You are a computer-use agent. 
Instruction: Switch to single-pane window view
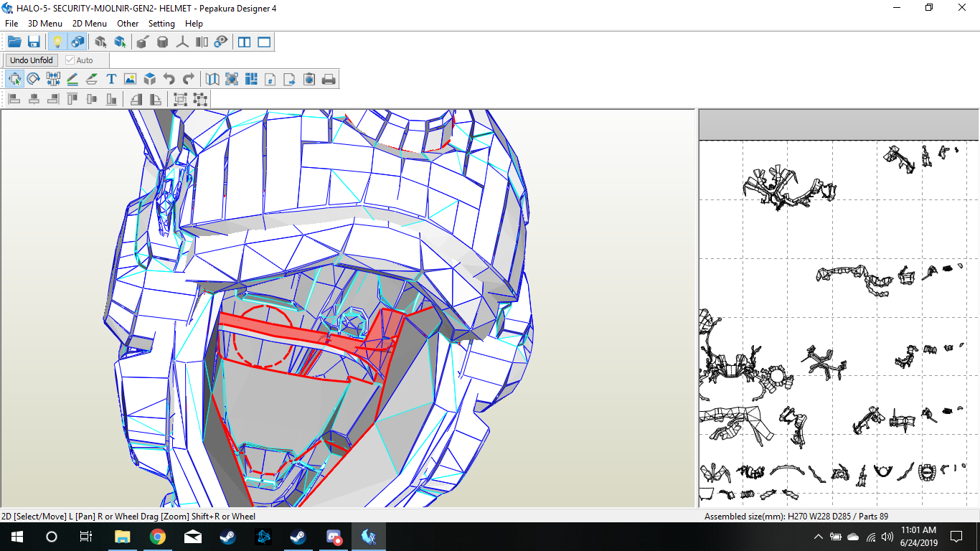(x=264, y=42)
